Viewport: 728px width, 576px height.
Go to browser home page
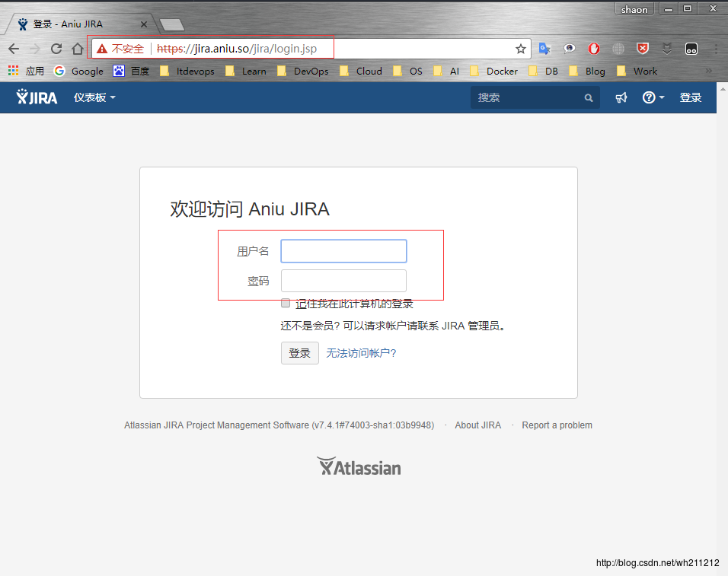pos(77,49)
